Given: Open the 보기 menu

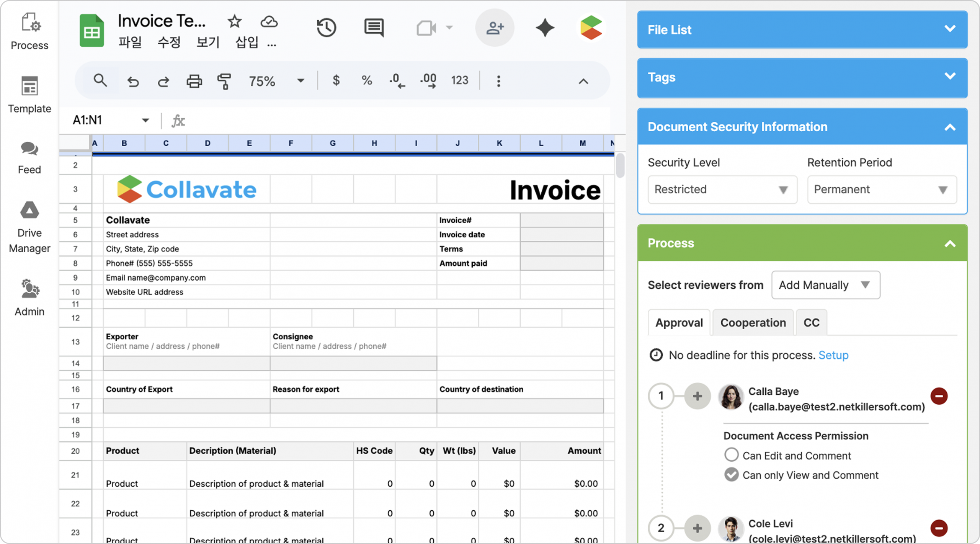Looking at the screenshot, I should (208, 42).
